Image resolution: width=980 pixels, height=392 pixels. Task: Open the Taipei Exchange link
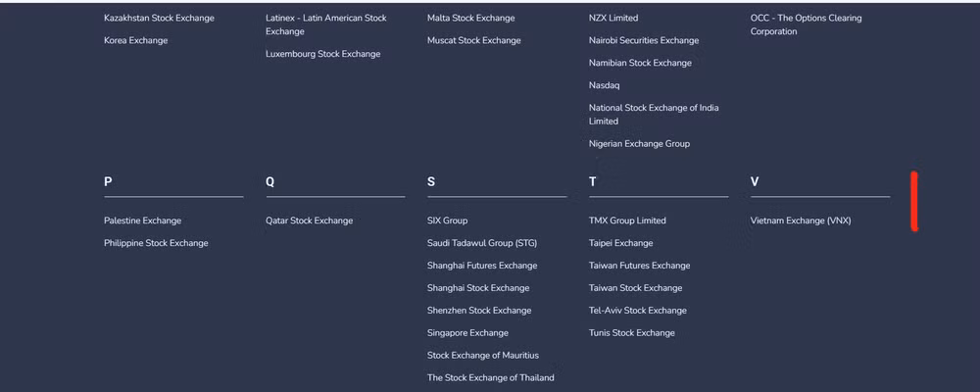coord(620,243)
